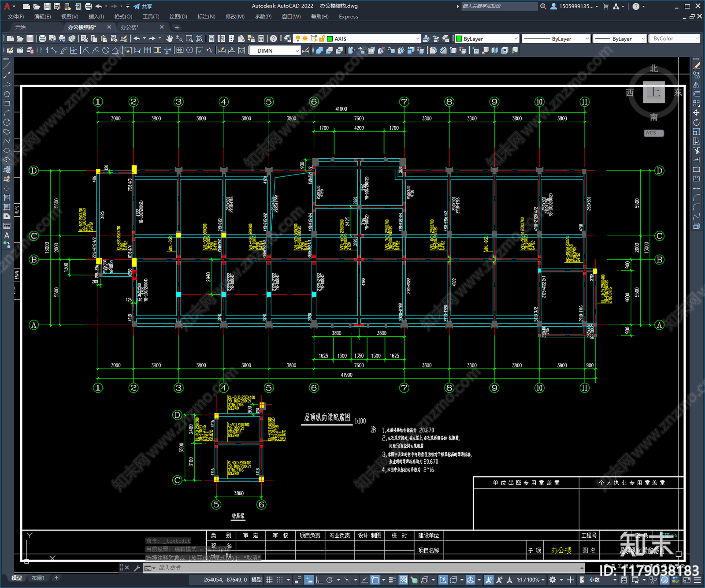Open the Autodesk App Store cart icon
Viewport: 705px width, 588px height.
(x=606, y=6)
